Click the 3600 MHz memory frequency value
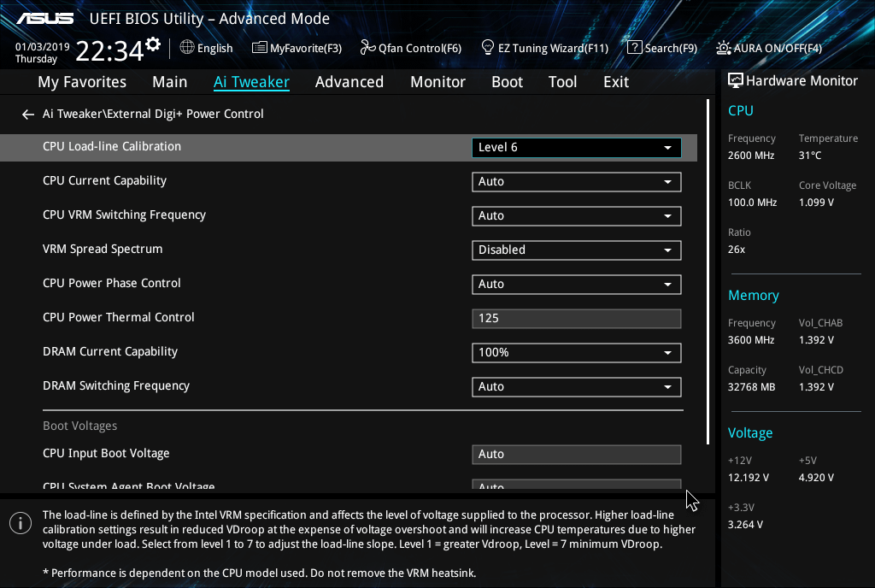 click(751, 340)
